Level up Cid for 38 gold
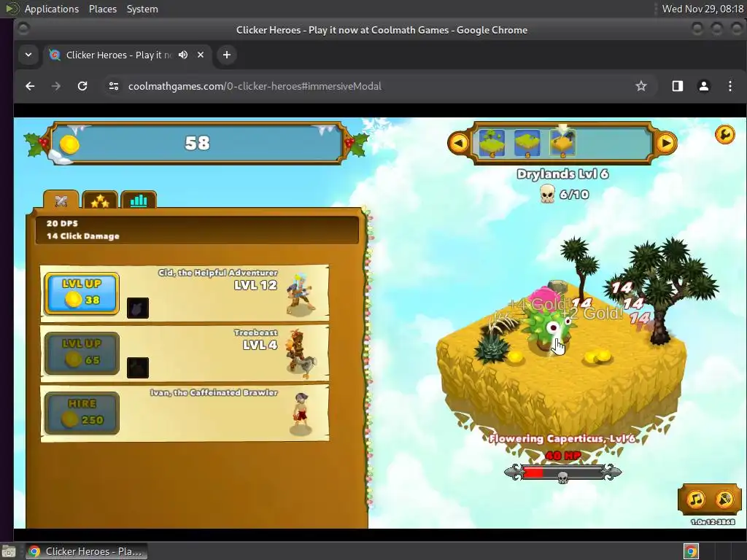 [x=82, y=293]
